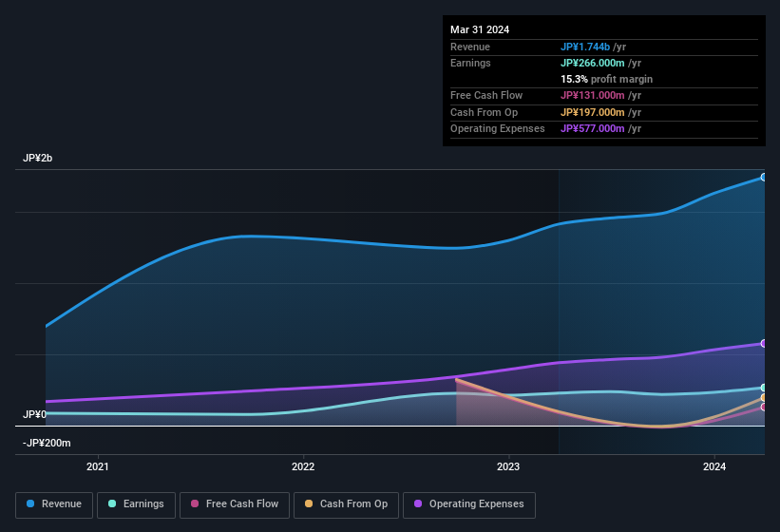The image size is (780, 532).
Task: Click the 2021 x-axis label
Action: coord(98,466)
